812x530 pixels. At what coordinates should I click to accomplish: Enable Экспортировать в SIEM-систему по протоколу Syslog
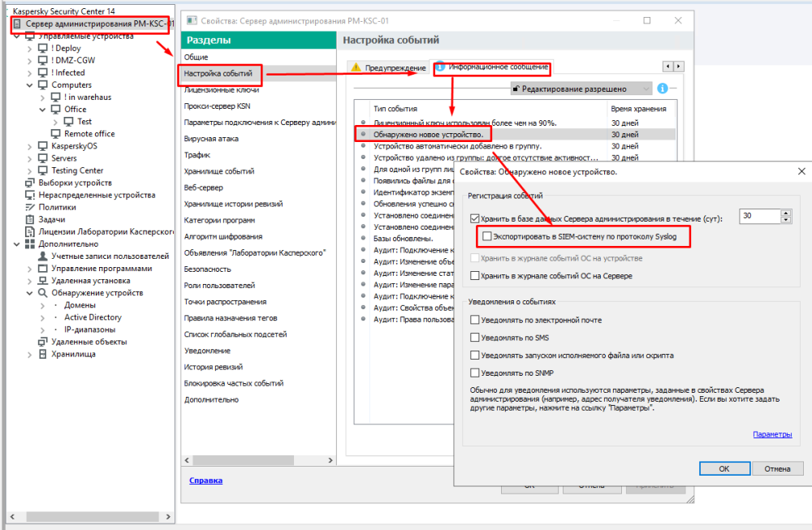click(x=486, y=236)
